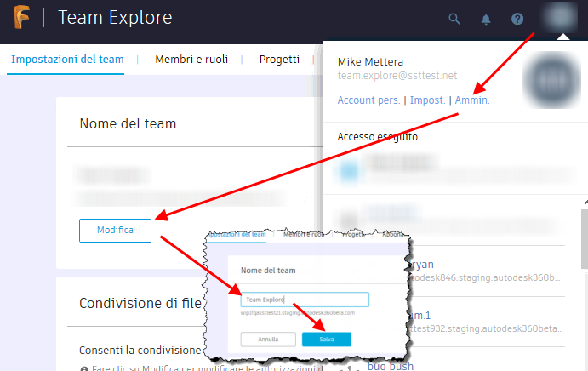
Task: Open search with the magnifier icon
Action: point(454,19)
